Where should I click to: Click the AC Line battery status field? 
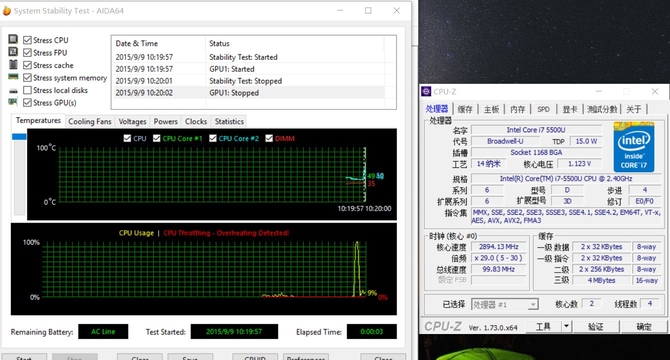coord(103,331)
